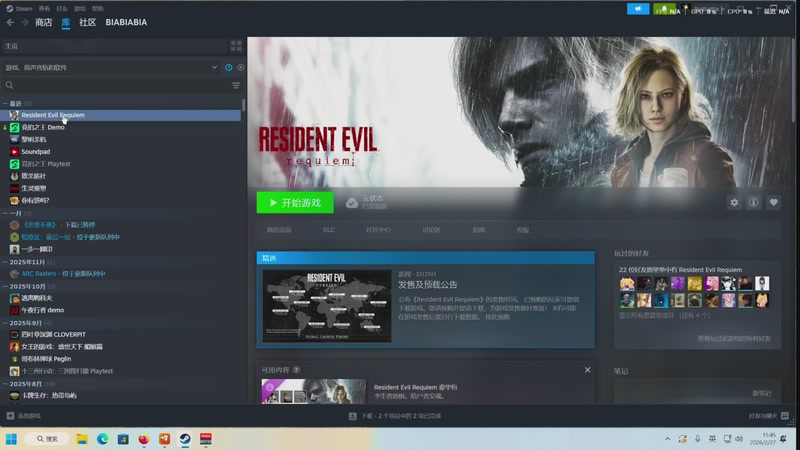
Task: Open the 社区中心 game tab
Action: click(x=378, y=230)
